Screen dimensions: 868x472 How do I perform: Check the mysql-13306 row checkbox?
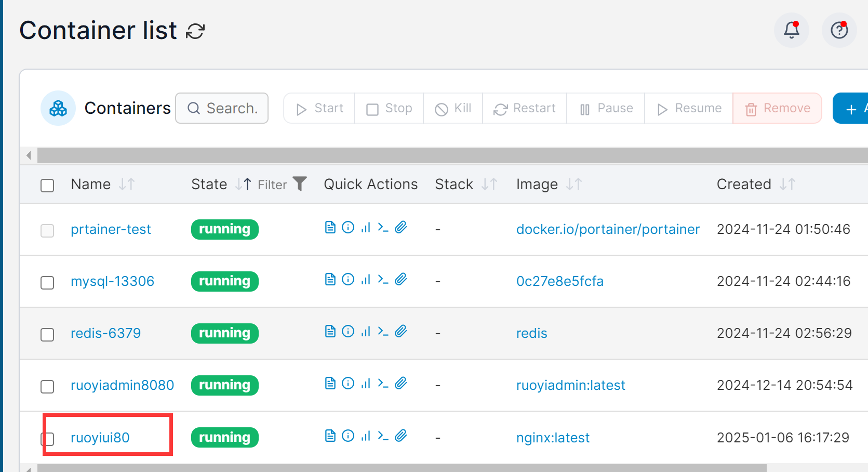tap(47, 282)
